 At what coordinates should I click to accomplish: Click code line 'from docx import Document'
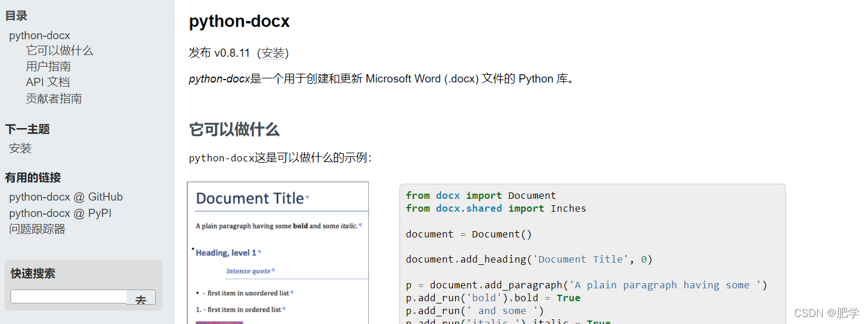click(481, 195)
